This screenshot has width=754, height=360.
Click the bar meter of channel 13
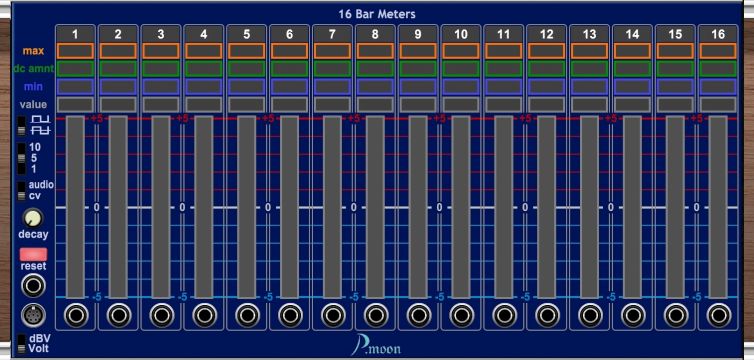click(x=590, y=207)
